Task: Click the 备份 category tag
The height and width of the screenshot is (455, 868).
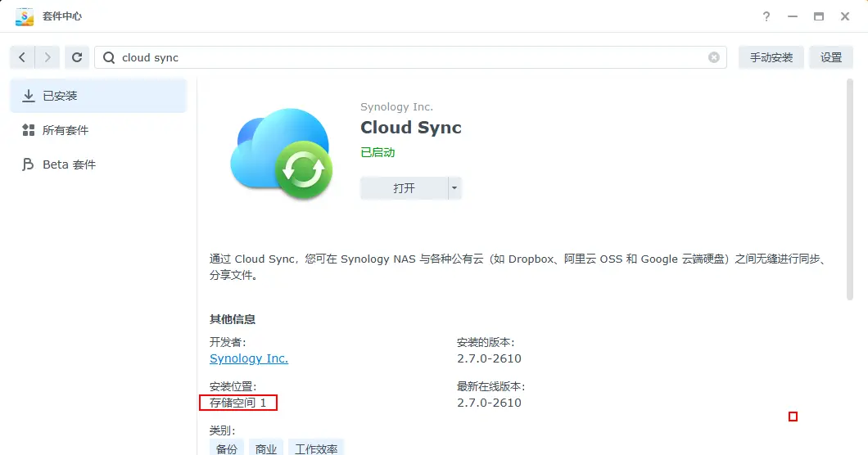Action: 227,448
